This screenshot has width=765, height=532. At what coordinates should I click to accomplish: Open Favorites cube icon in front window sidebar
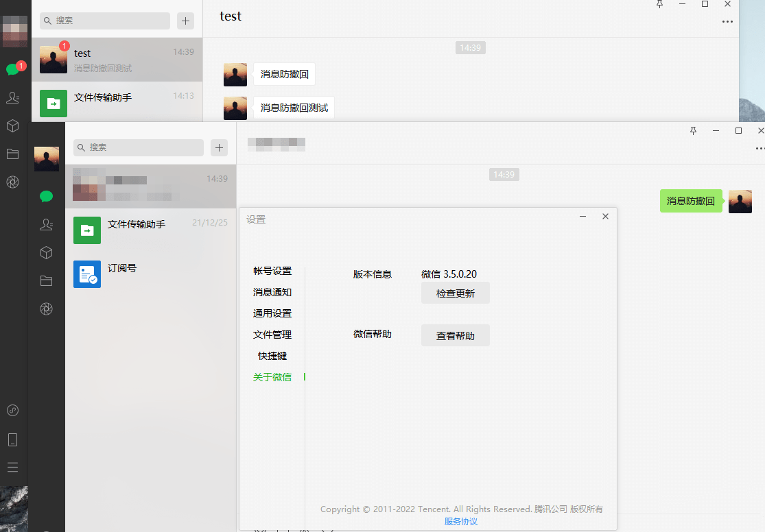(46, 253)
